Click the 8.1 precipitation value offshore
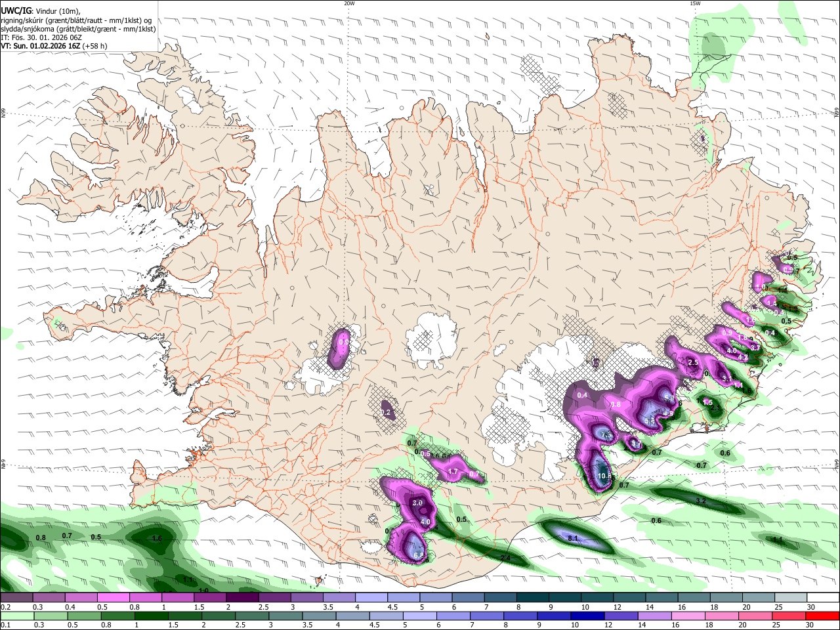Screen dimensions: 840x630 (x=573, y=538)
